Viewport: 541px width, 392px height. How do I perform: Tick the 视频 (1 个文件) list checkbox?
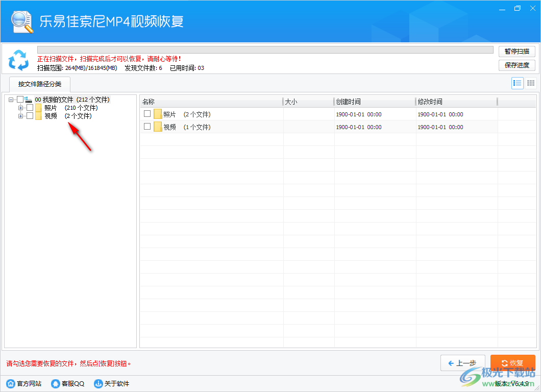tap(147, 126)
